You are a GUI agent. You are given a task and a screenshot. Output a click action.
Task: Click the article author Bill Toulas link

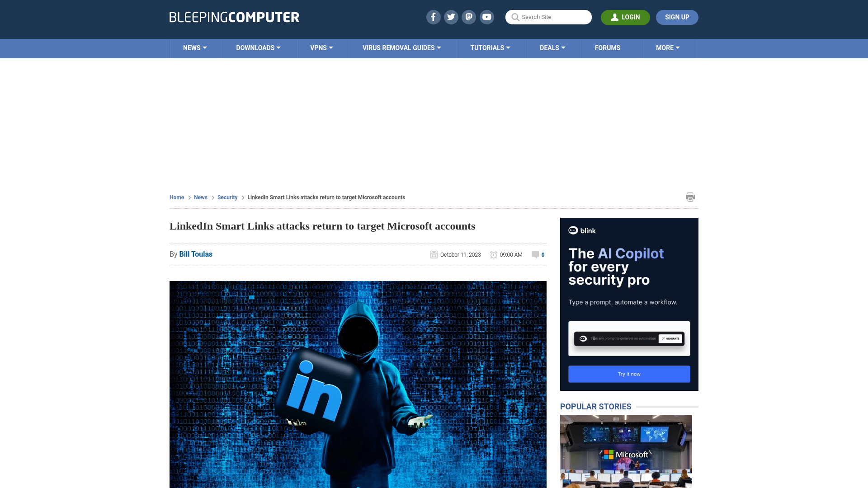196,254
